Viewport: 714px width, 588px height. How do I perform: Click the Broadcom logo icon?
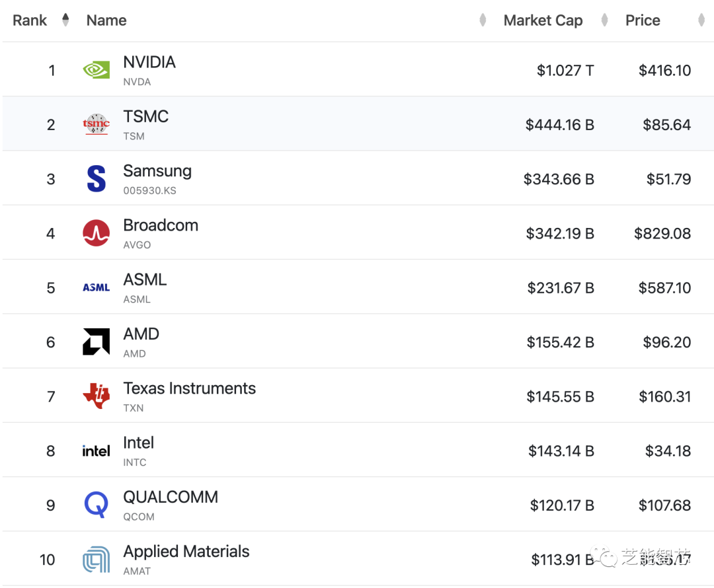(x=96, y=233)
